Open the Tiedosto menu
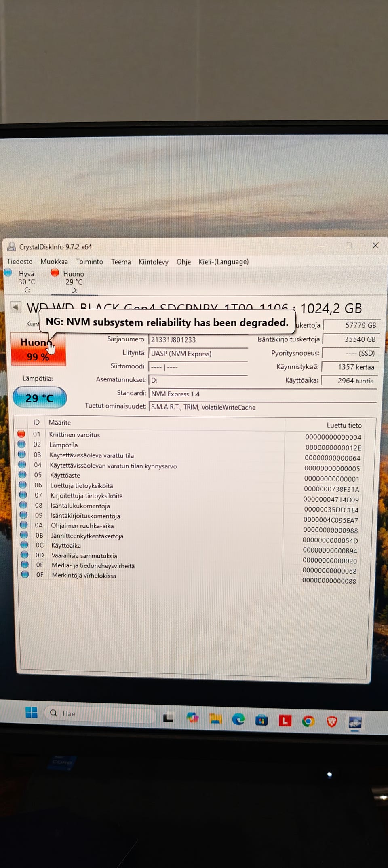The width and height of the screenshot is (388, 868). 19,262
